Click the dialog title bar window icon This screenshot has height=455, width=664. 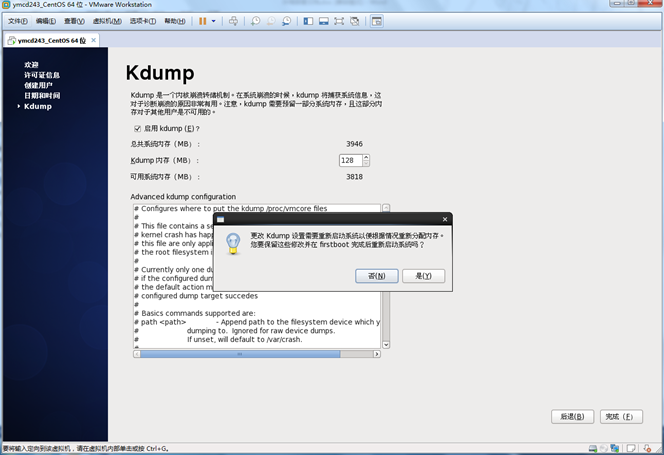click(x=220, y=219)
